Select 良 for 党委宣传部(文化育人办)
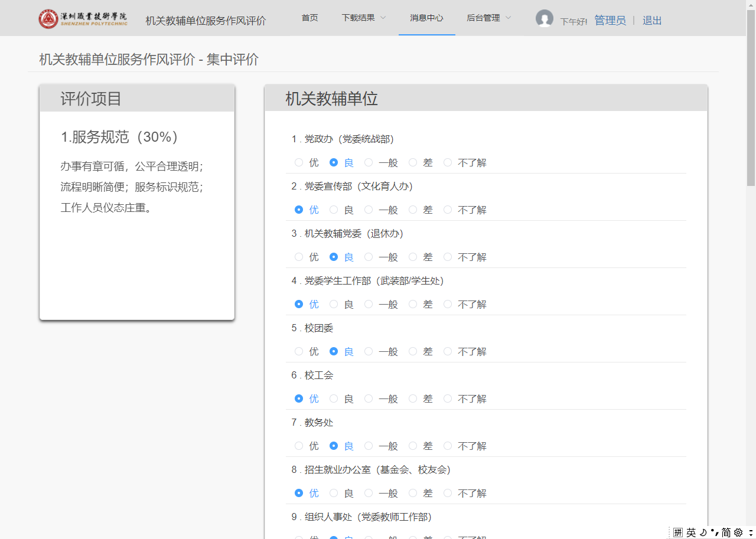This screenshot has height=539, width=756. 334,210
